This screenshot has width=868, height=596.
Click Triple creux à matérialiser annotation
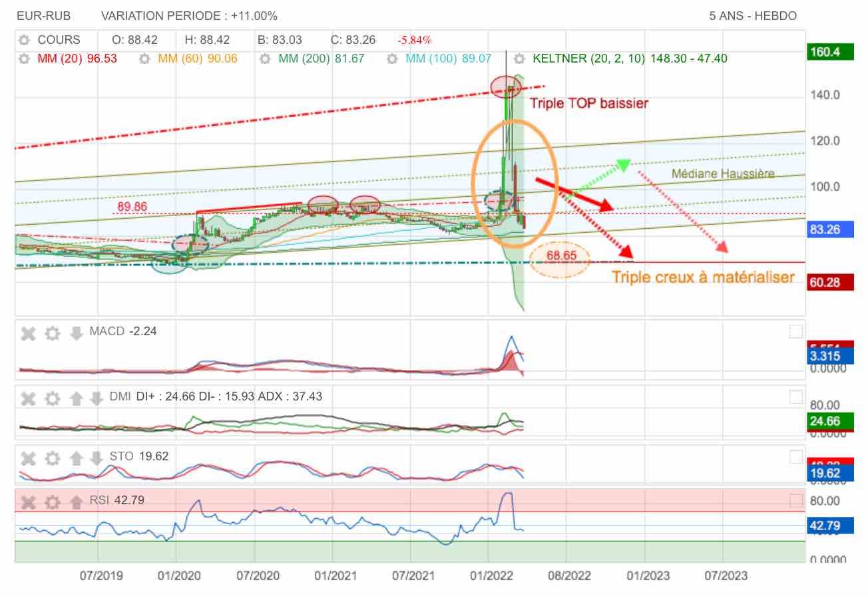click(704, 277)
